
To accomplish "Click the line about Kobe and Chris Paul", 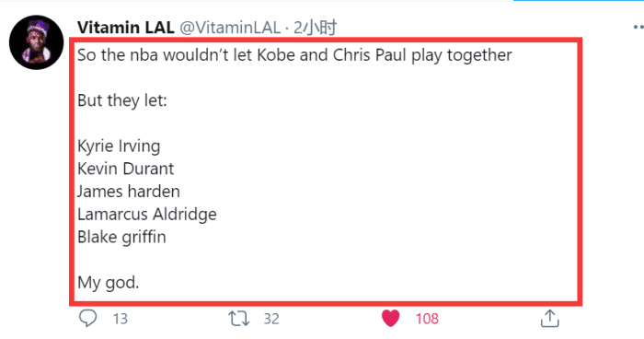I will point(294,55).
